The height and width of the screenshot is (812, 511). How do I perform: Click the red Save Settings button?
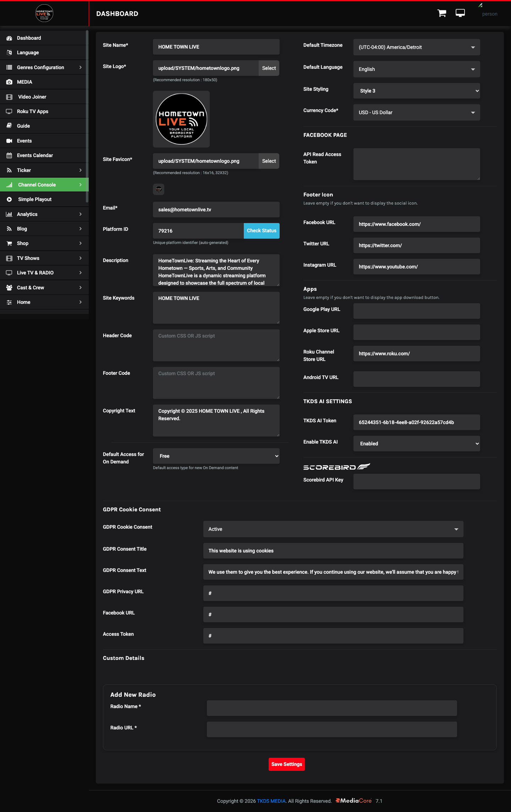pyautogui.click(x=287, y=764)
